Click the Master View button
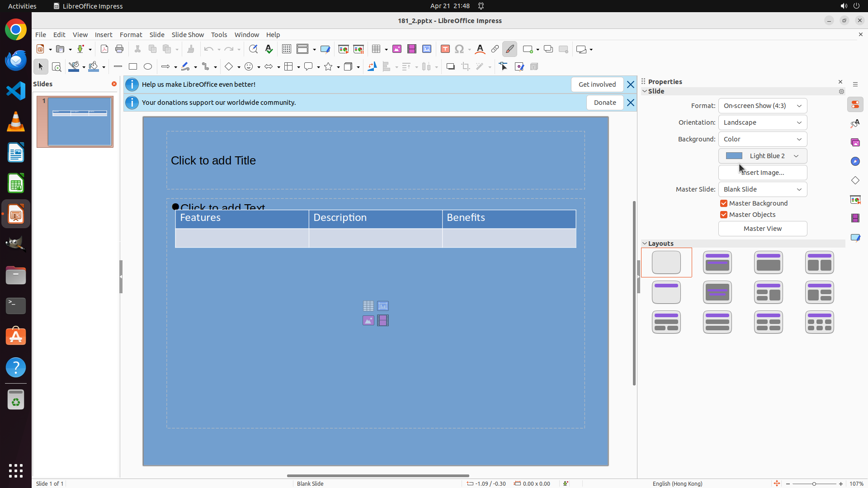Viewport: 868px width, 488px height. (762, 229)
